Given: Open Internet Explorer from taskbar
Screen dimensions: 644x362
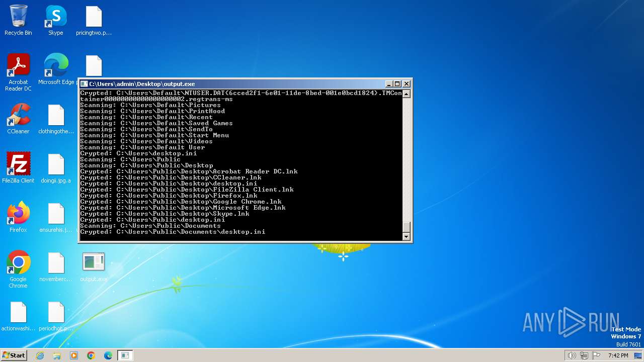Looking at the screenshot, I should coord(40,355).
